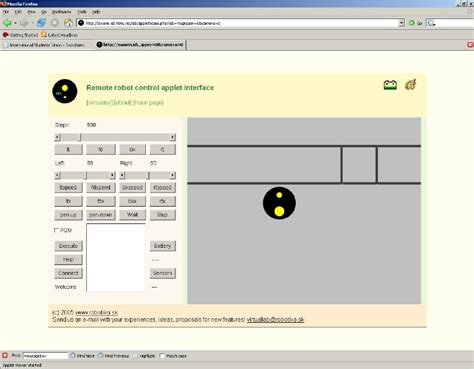This screenshot has height=369, width=474.
Task: Click the robot logo in the page header
Action: click(65, 91)
